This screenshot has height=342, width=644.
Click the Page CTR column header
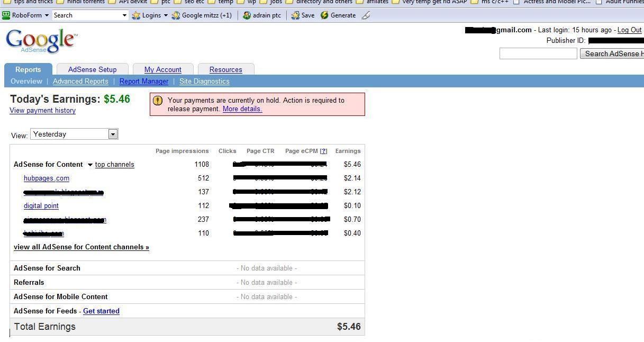(260, 151)
